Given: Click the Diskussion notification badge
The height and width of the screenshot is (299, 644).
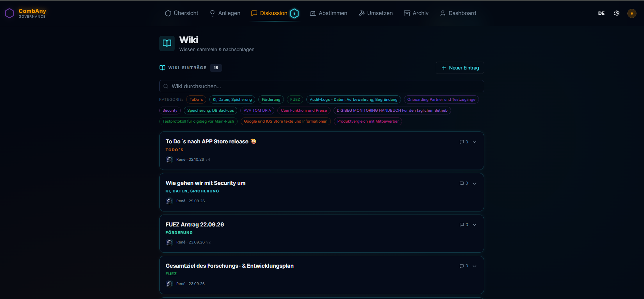Looking at the screenshot, I should (x=294, y=13).
